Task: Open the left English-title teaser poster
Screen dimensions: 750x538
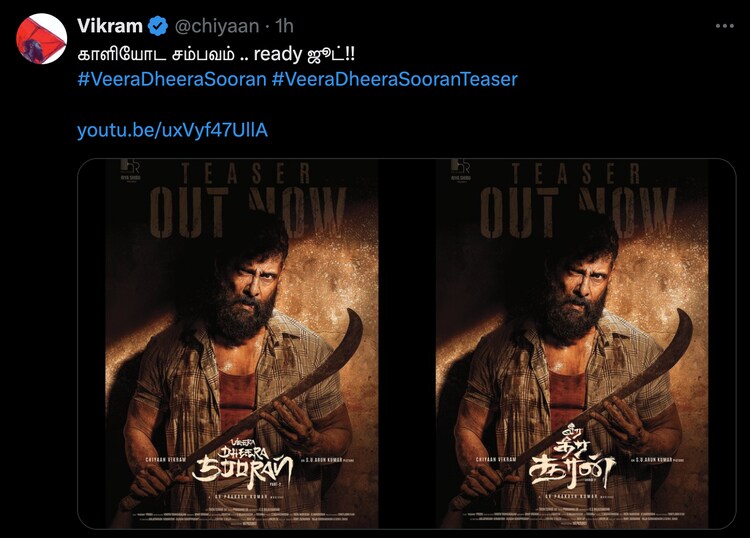Action: click(242, 343)
